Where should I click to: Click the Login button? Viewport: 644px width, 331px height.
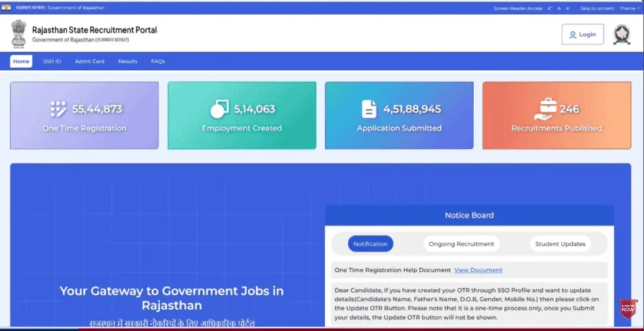pyautogui.click(x=582, y=35)
